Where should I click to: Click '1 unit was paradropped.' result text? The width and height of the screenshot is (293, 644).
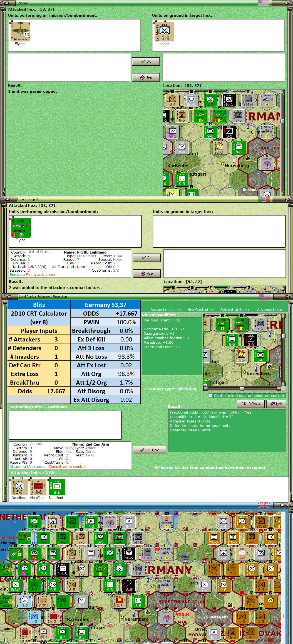[33, 91]
